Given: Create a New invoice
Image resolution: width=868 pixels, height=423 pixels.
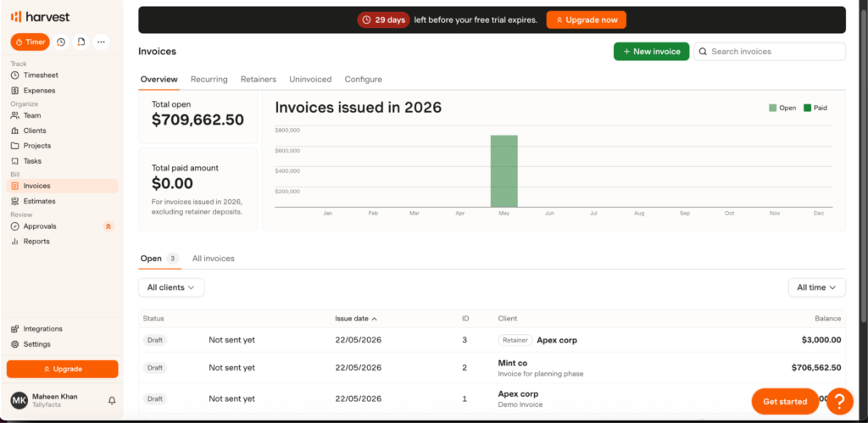Looking at the screenshot, I should [x=651, y=52].
